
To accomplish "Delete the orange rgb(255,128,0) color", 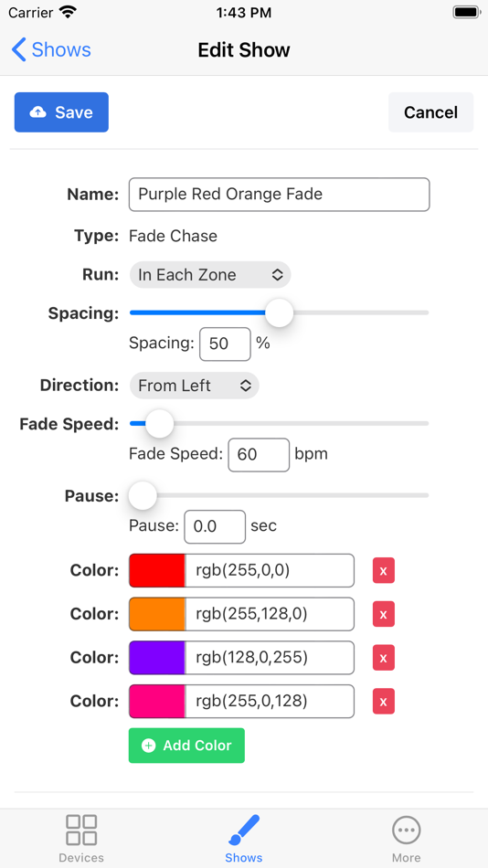I will (383, 614).
